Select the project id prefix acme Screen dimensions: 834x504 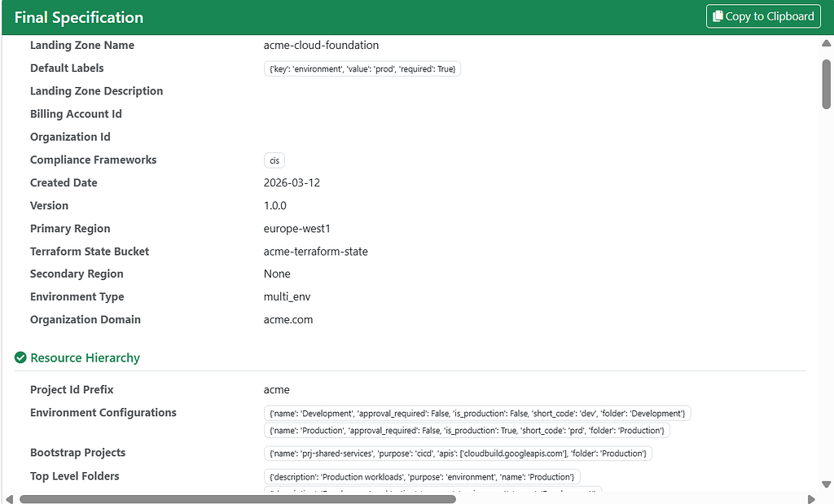tap(277, 390)
